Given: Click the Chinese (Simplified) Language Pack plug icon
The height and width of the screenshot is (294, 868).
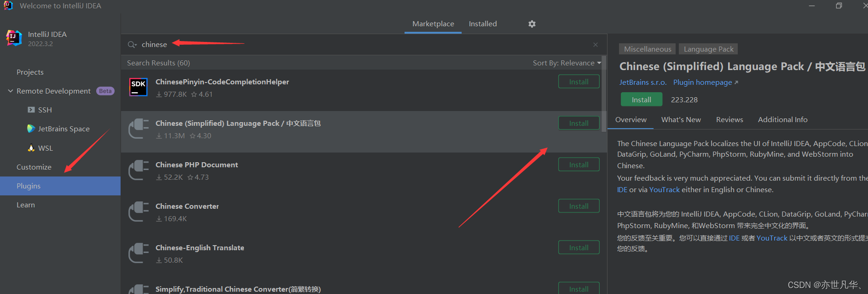Looking at the screenshot, I should (139, 129).
